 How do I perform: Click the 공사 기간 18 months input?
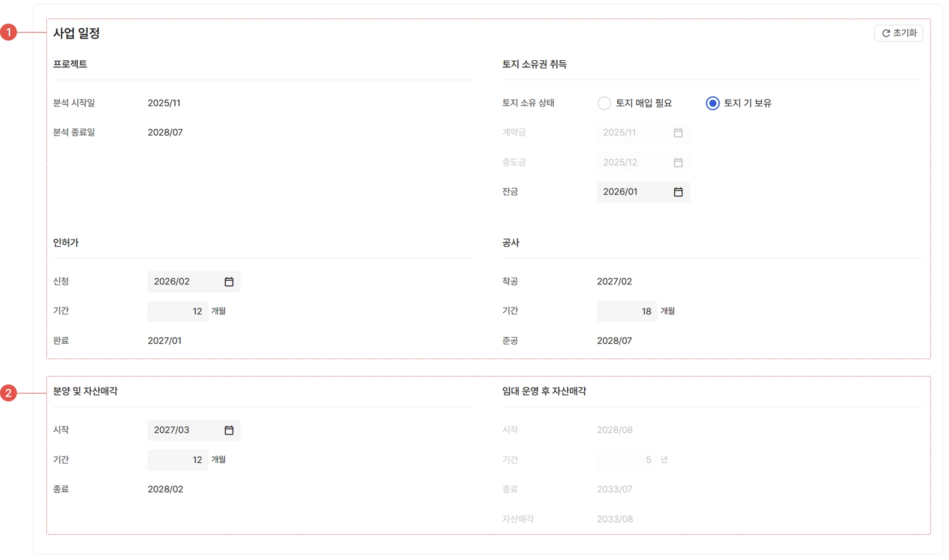point(627,311)
